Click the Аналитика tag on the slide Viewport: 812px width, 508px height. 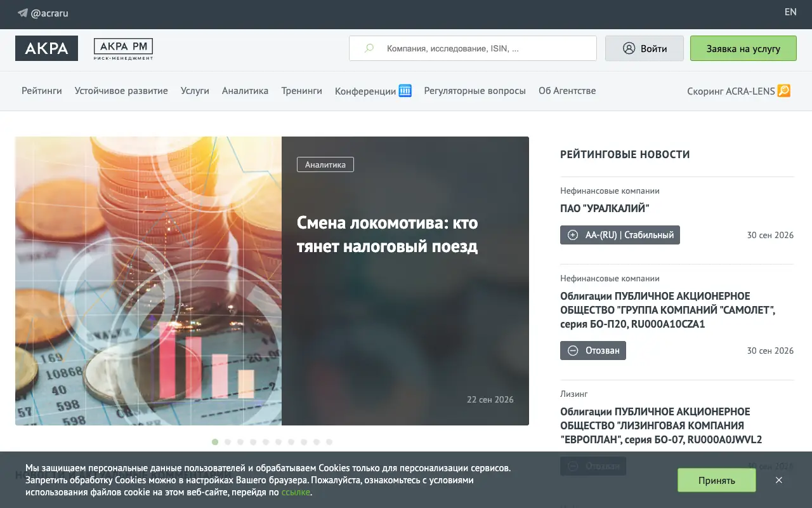point(325,164)
